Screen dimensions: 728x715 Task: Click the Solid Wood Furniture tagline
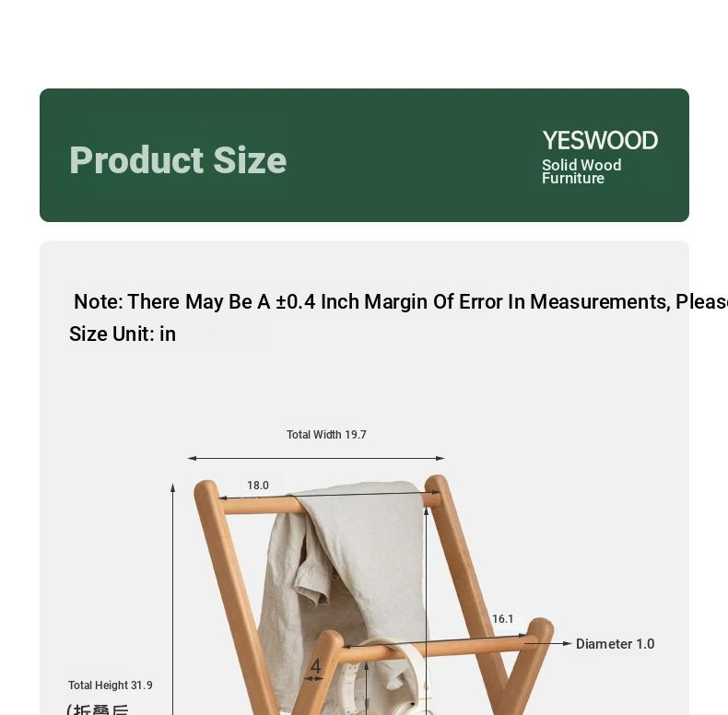click(581, 171)
